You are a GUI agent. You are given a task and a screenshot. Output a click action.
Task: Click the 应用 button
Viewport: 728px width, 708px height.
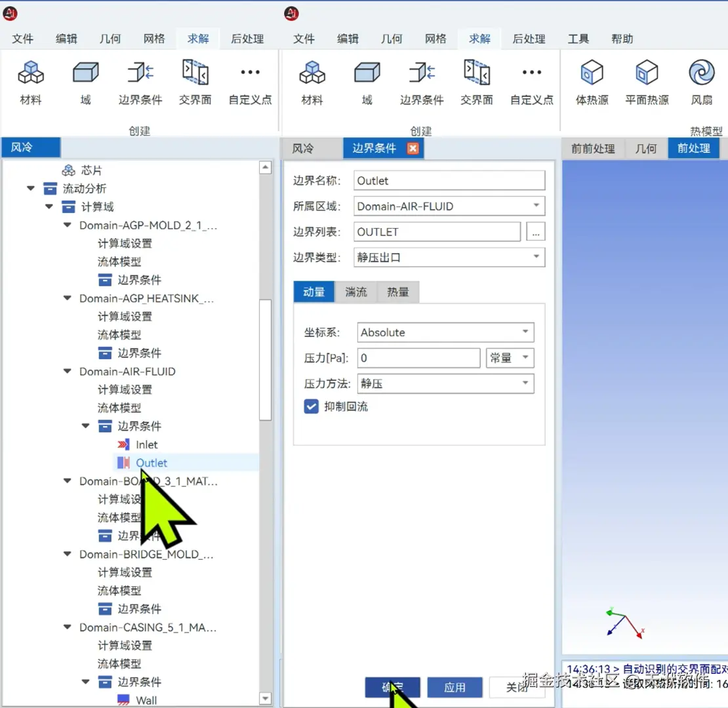coord(455,687)
